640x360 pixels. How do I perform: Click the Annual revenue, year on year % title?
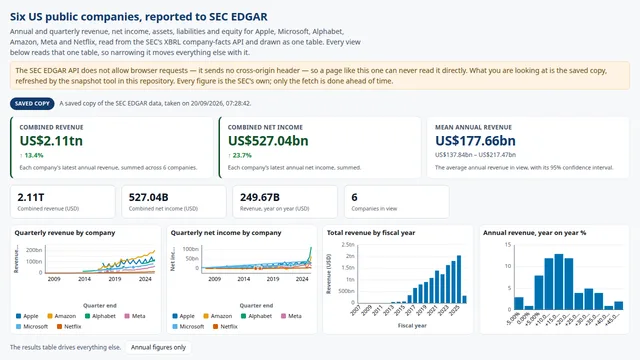534,233
